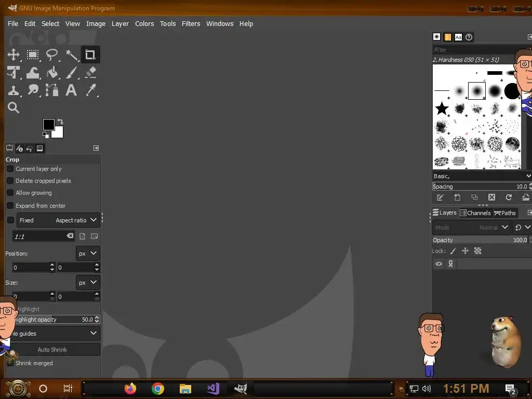Duplicate the selected brush
The width and height of the screenshot is (532, 399).
tap(475, 197)
